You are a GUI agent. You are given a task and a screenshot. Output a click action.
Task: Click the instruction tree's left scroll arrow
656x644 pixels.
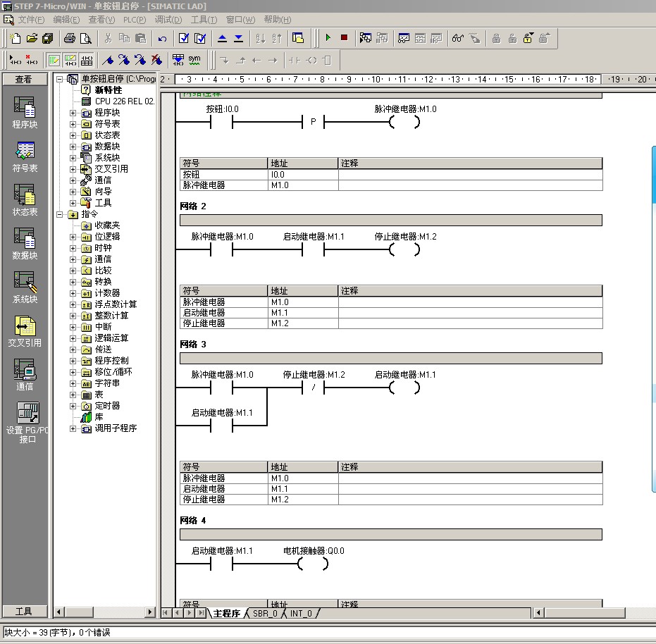pyautogui.click(x=58, y=612)
